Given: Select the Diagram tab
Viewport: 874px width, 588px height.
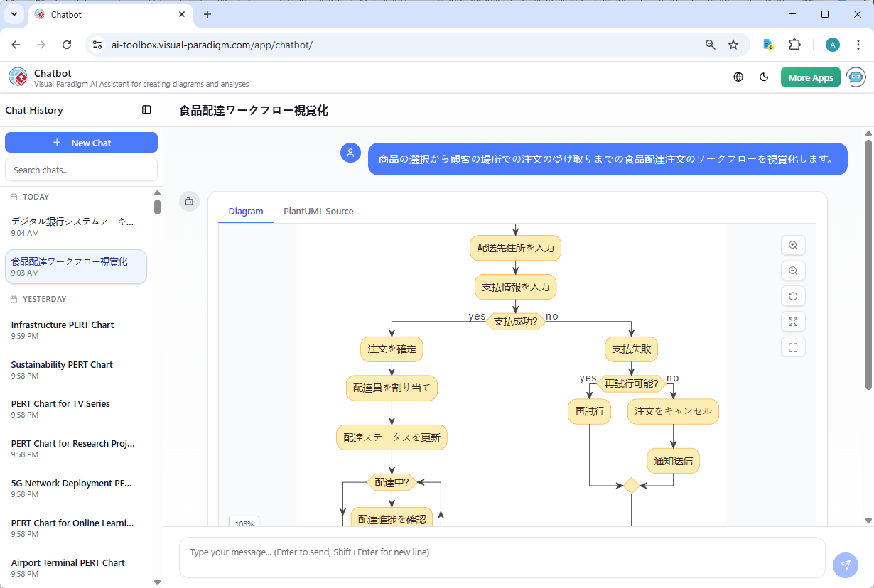Looking at the screenshot, I should point(246,211).
